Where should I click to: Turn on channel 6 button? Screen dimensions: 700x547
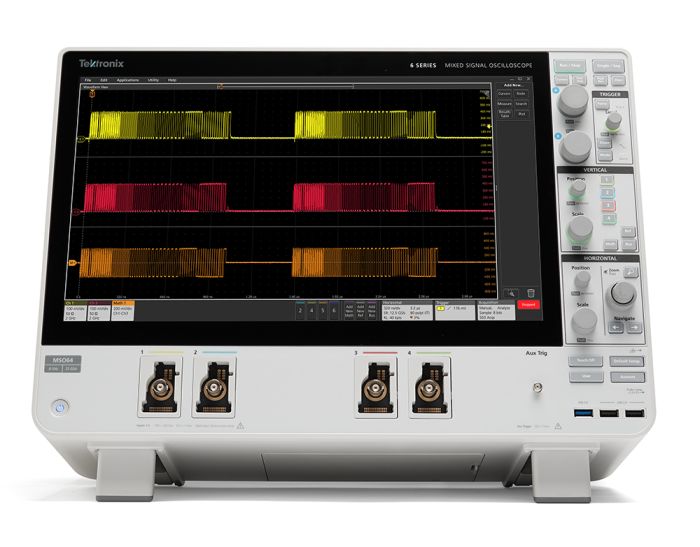(333, 311)
